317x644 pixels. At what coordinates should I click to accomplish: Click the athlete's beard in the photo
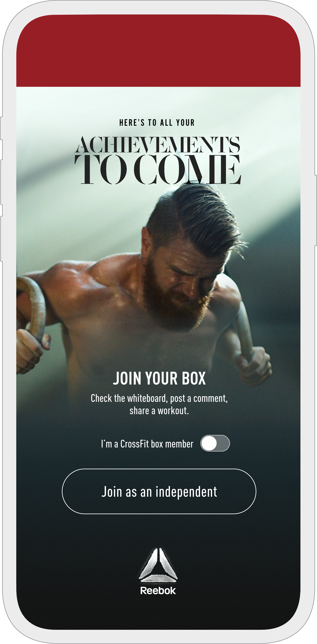[x=172, y=300]
